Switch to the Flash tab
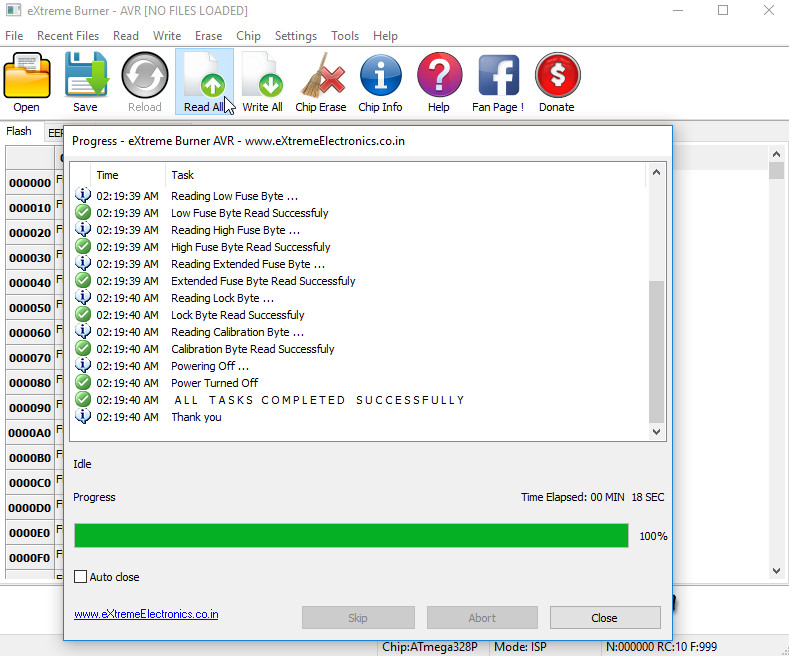The width and height of the screenshot is (789, 656). (19, 131)
